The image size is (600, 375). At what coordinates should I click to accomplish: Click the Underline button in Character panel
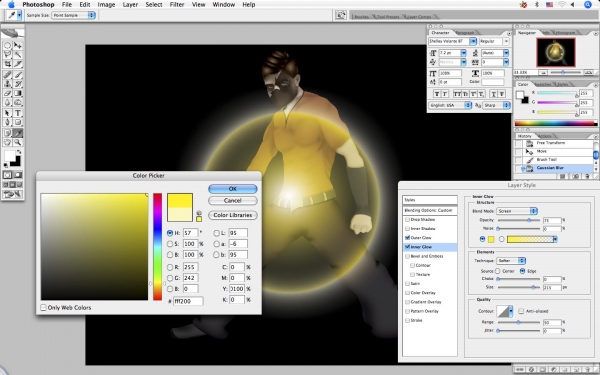pos(494,94)
